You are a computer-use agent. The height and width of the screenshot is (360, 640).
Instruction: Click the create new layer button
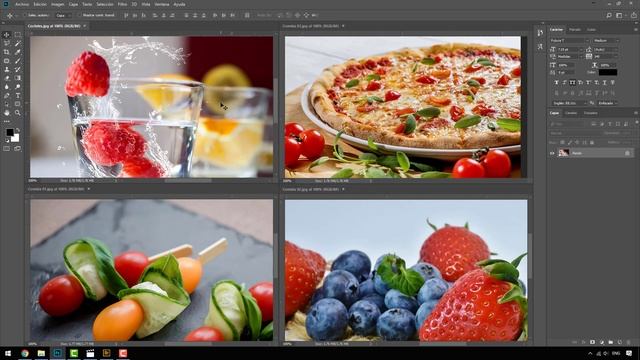click(620, 342)
